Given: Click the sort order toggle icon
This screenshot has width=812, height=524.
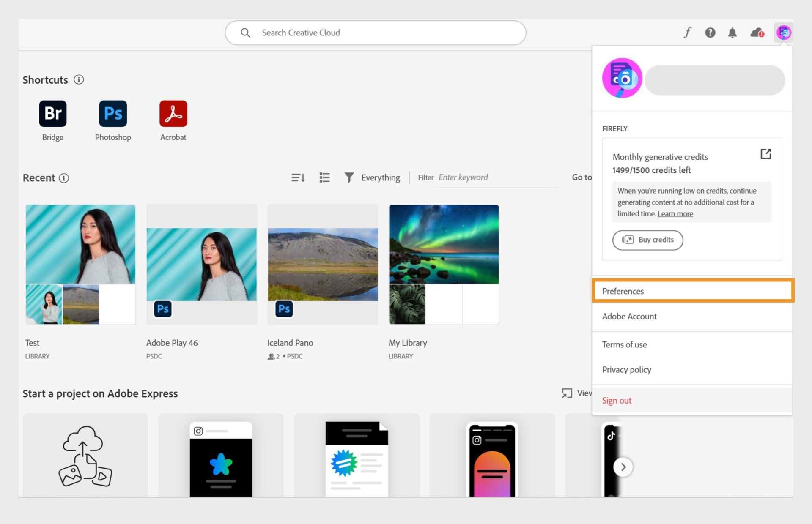Looking at the screenshot, I should tap(297, 177).
